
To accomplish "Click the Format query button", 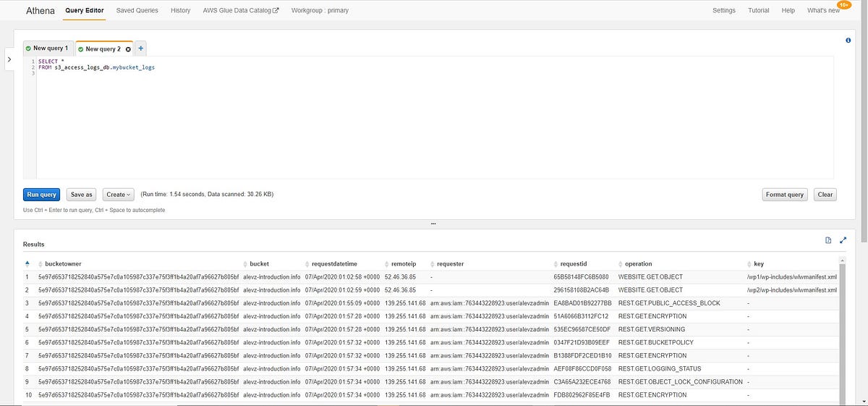I will click(786, 195).
